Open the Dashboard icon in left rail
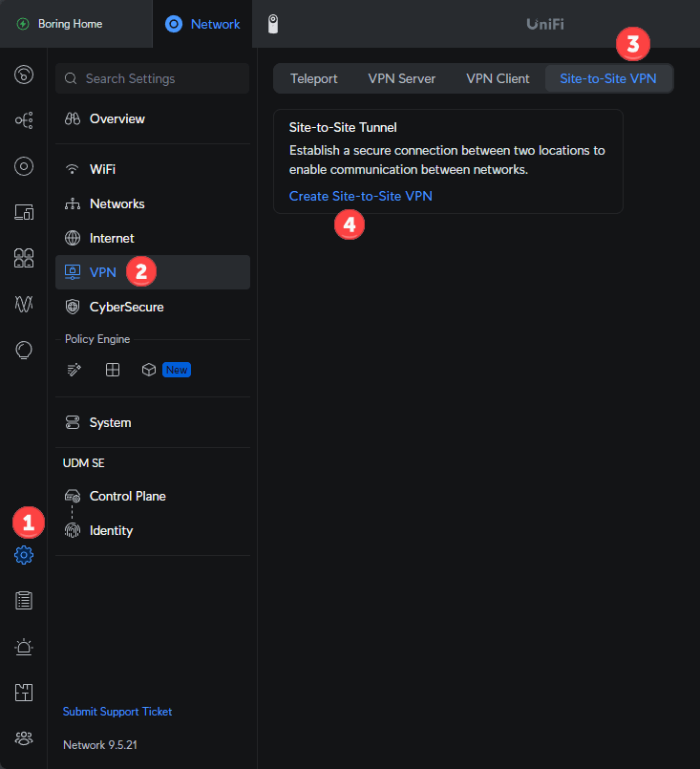Image resolution: width=700 pixels, height=769 pixels. point(24,75)
